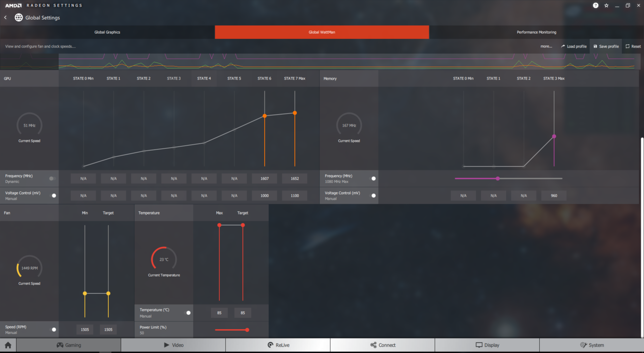Toggle Memory Frequency switch
The image size is (644, 353).
(x=373, y=179)
